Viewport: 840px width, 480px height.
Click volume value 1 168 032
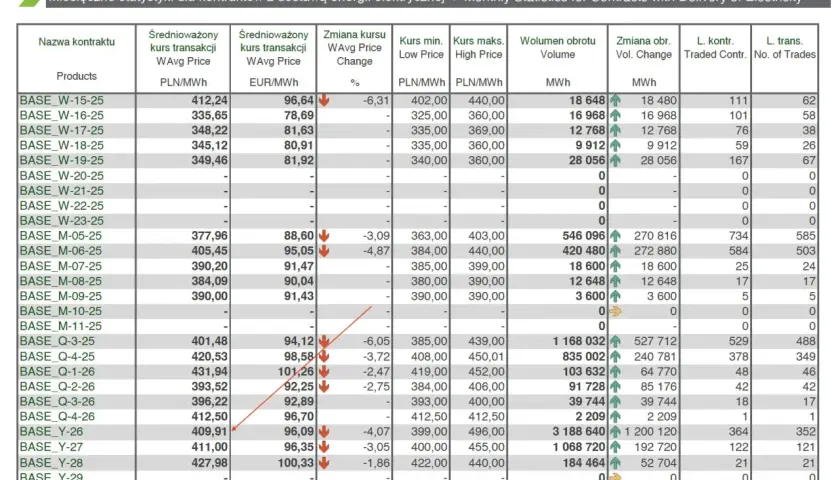pos(578,341)
